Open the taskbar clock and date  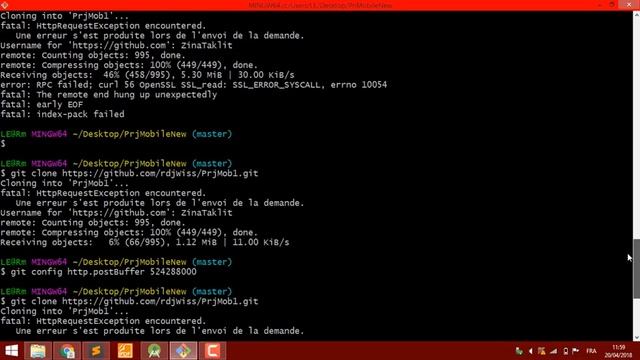tap(619, 351)
